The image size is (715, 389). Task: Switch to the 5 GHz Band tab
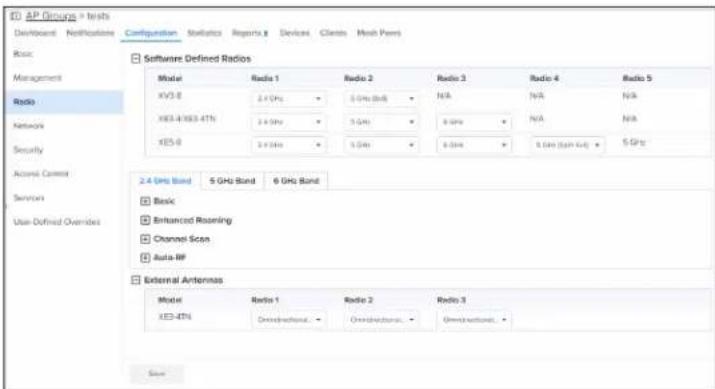[x=232, y=181]
